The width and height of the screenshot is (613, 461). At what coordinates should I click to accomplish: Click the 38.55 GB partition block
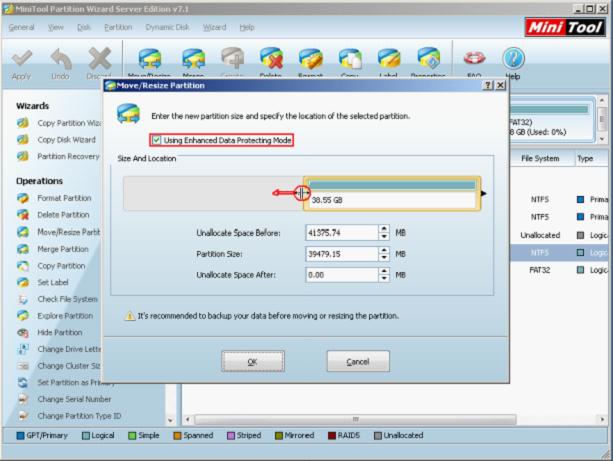click(x=392, y=194)
